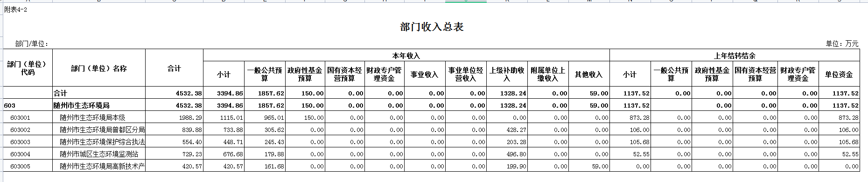
Task: Click the 随州市生态环境局本级 name cell
Action: (x=99, y=117)
